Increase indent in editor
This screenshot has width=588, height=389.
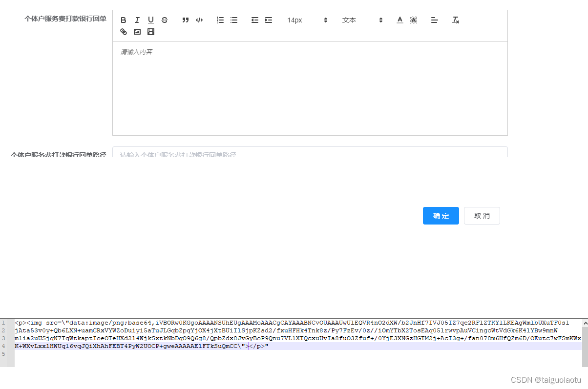(269, 20)
